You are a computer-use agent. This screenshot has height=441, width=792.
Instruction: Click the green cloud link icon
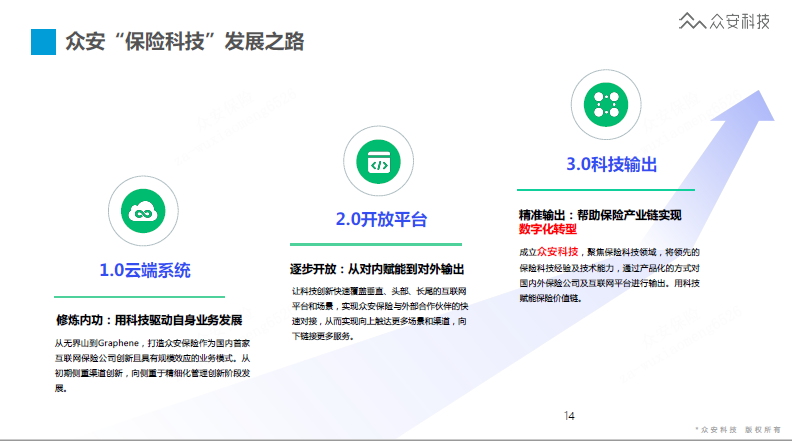(143, 211)
